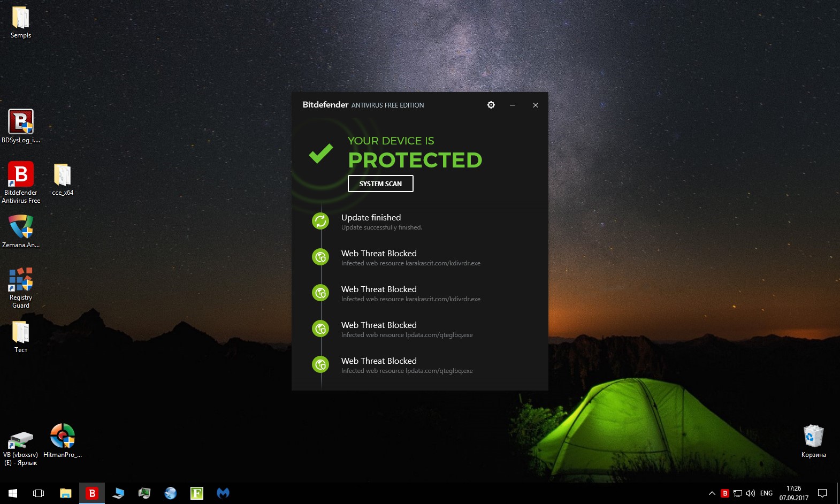Click the green-screen monitor taskbar icon
Screen dimensions: 840x504
(144, 493)
